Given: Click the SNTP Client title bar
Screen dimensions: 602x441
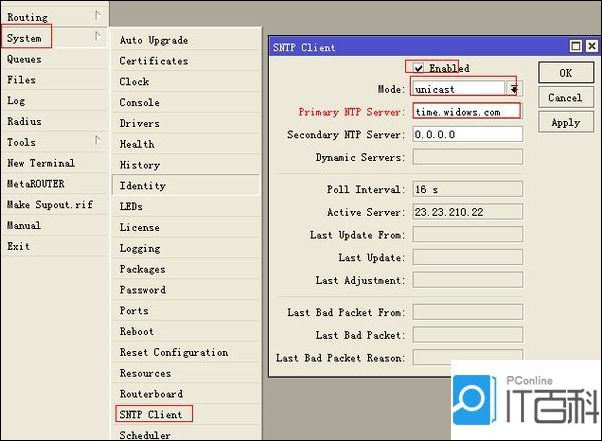Looking at the screenshot, I should tap(418, 47).
